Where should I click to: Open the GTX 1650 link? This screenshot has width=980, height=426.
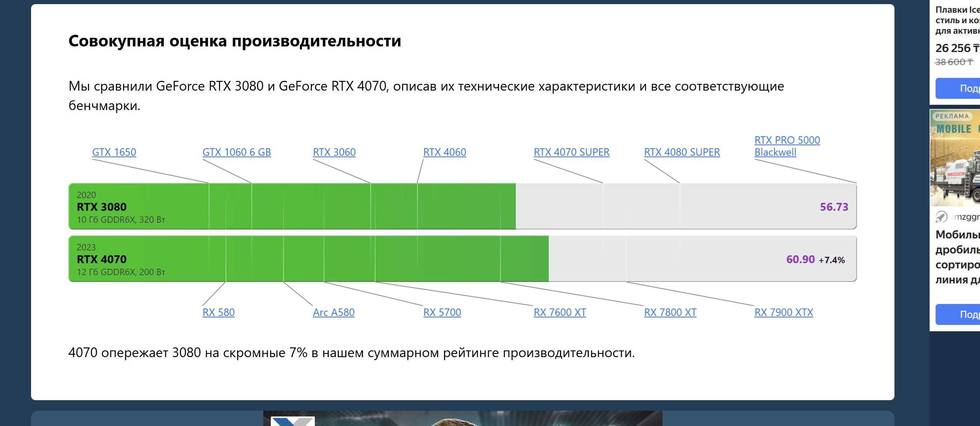(114, 152)
